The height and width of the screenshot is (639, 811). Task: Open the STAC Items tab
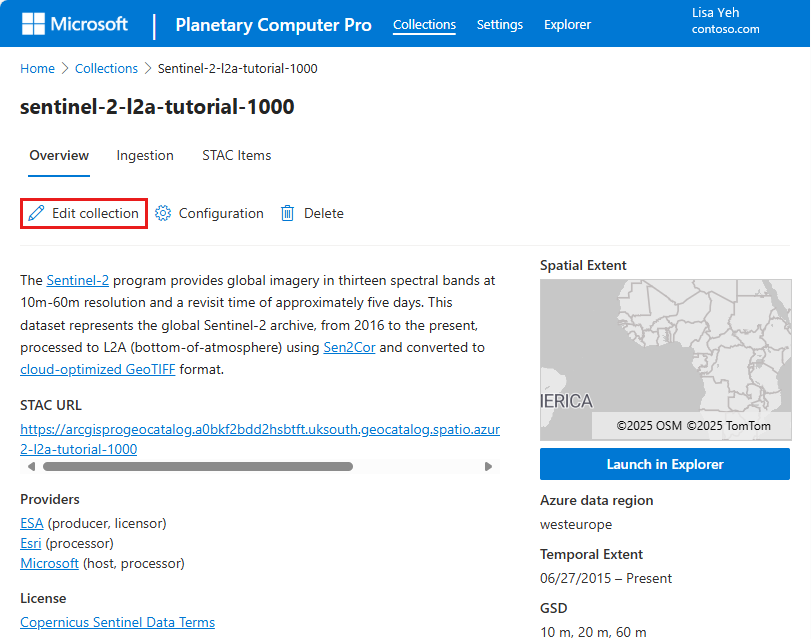(x=236, y=155)
